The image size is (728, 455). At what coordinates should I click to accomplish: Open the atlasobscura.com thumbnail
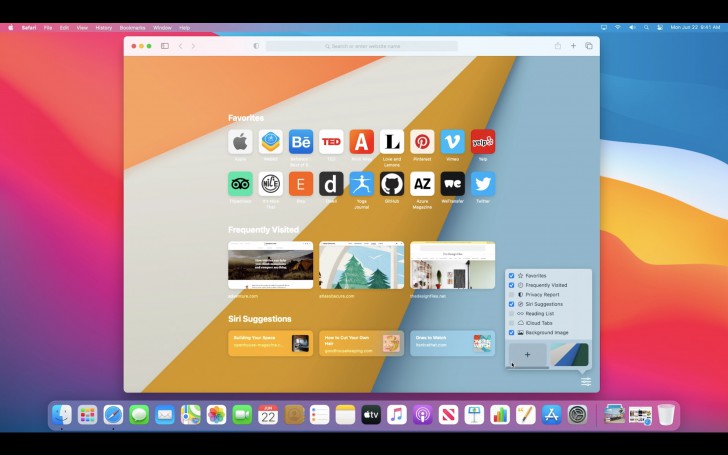(x=361, y=265)
